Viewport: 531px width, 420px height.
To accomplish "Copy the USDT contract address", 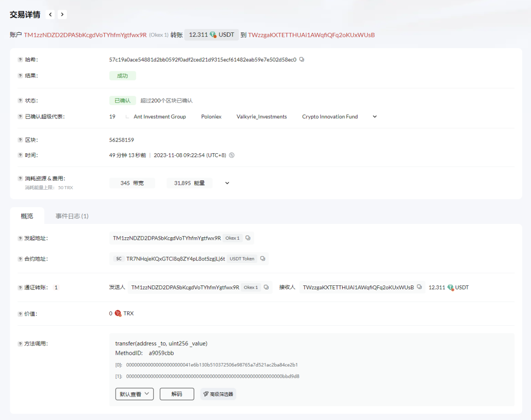I will (263, 258).
